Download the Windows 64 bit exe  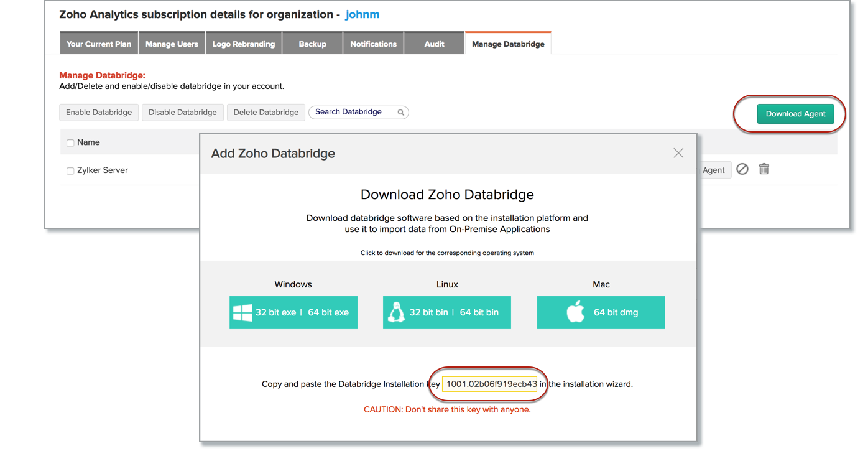click(328, 312)
